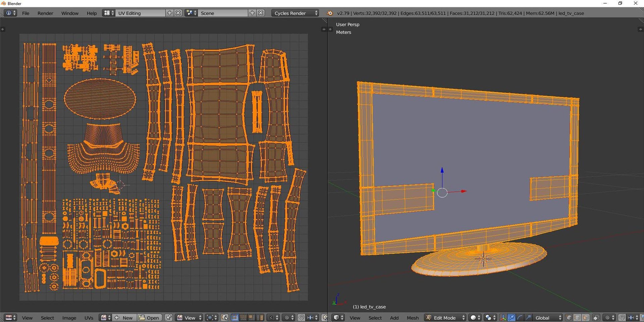Click the Blender logo in header
The height and width of the screenshot is (322, 644).
(x=330, y=13)
